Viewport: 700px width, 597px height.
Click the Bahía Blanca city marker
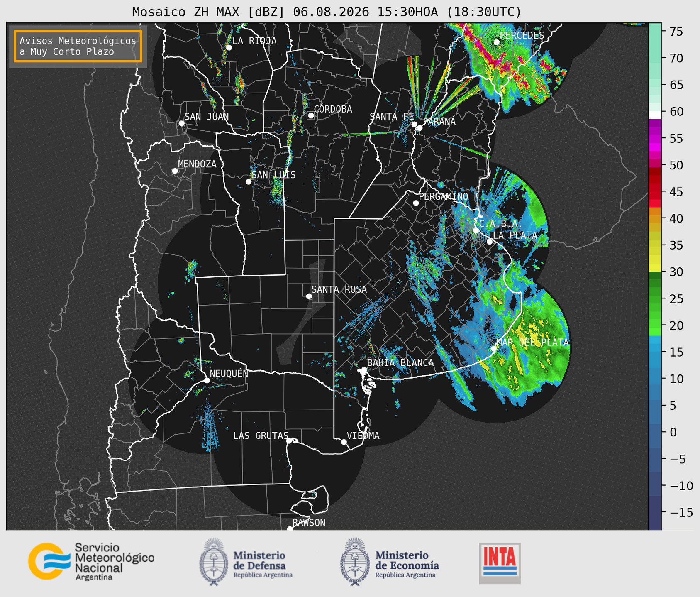click(364, 369)
